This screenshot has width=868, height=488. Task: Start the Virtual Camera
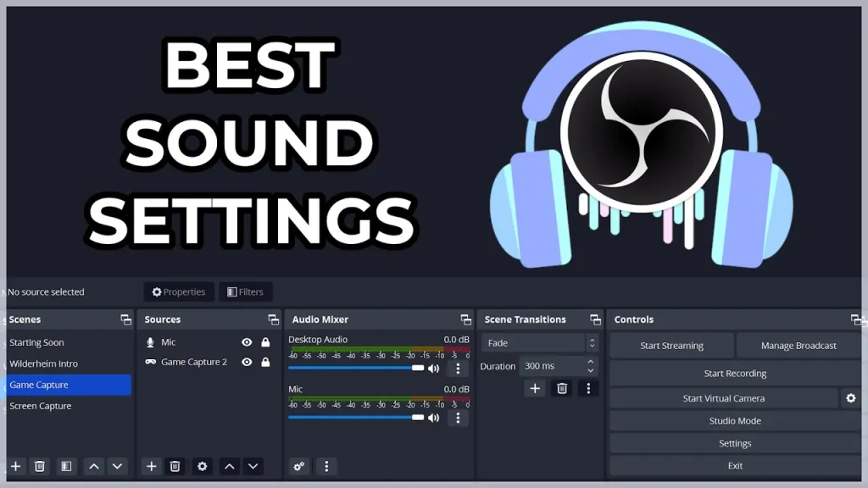click(724, 398)
